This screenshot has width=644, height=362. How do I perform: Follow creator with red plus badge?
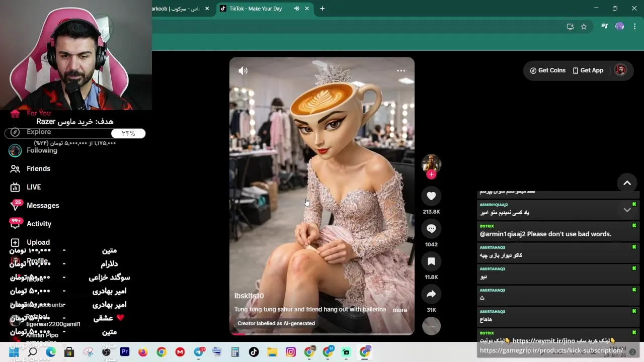click(x=431, y=174)
